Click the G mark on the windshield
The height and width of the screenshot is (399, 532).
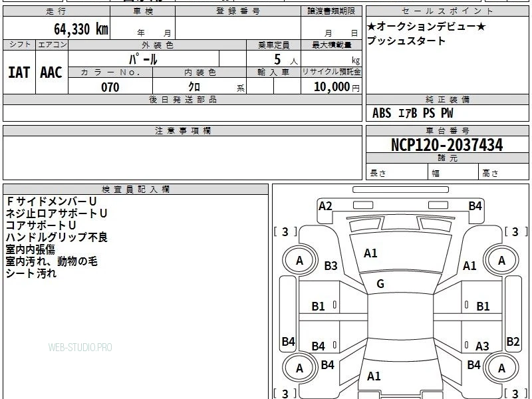(x=380, y=284)
